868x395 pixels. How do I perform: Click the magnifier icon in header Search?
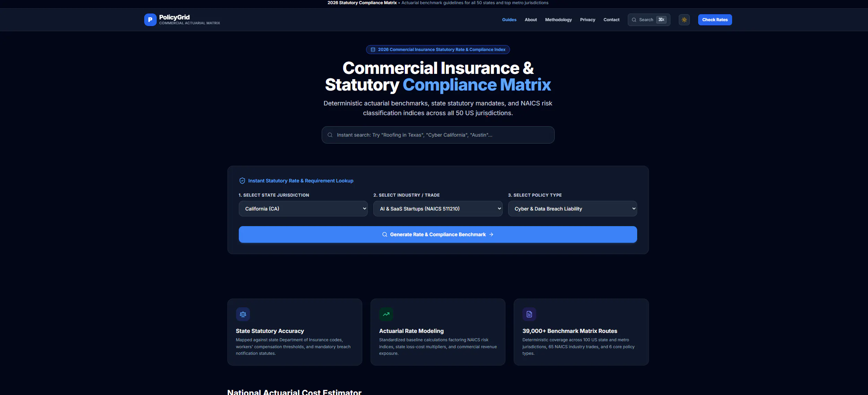634,20
